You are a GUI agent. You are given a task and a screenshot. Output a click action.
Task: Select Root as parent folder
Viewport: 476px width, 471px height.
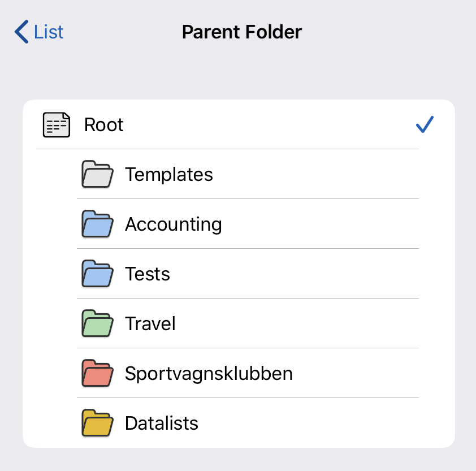point(104,125)
